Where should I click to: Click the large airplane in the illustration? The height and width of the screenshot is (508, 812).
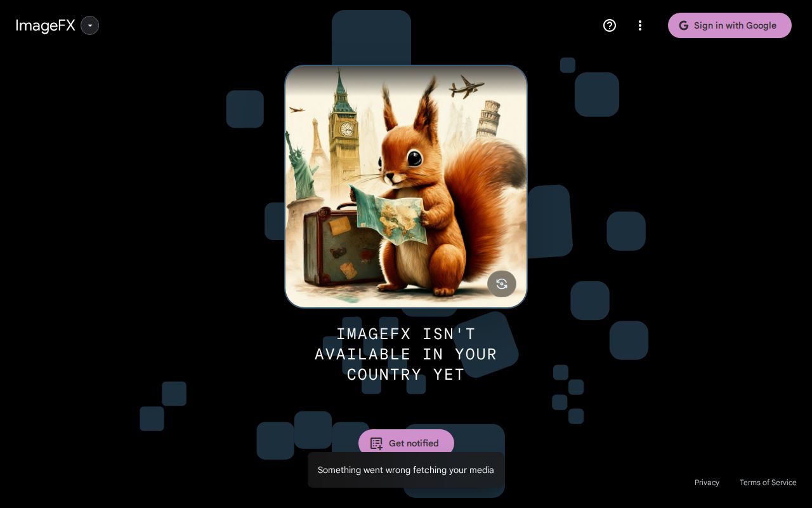pyautogui.click(x=466, y=86)
